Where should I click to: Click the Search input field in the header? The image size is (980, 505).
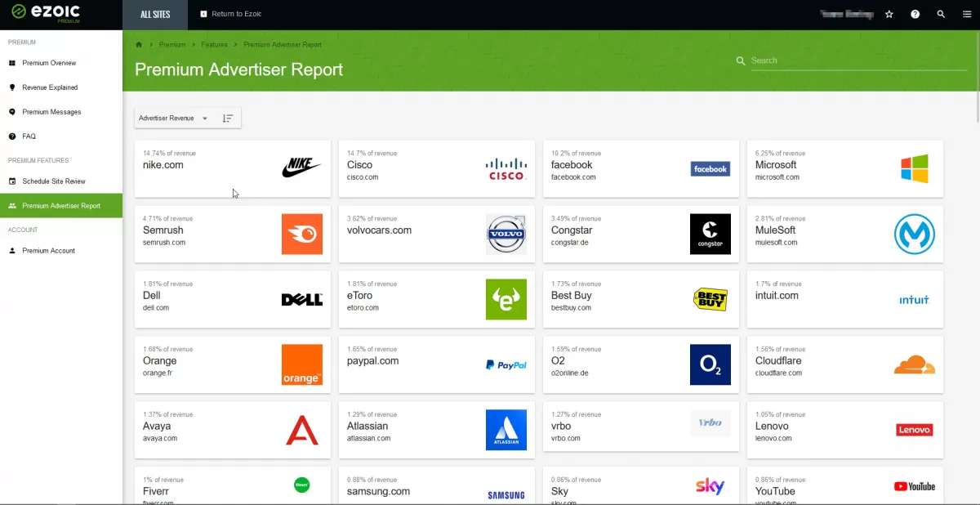point(859,60)
